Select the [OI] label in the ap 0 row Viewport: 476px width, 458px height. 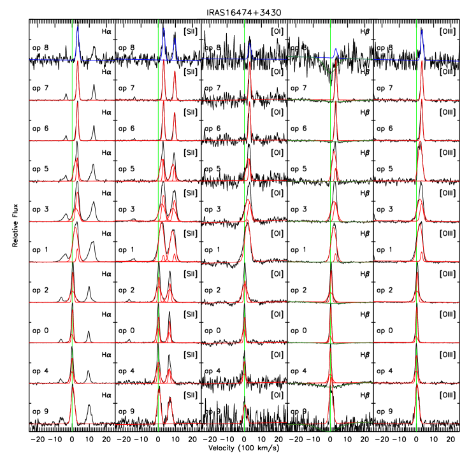[277, 314]
